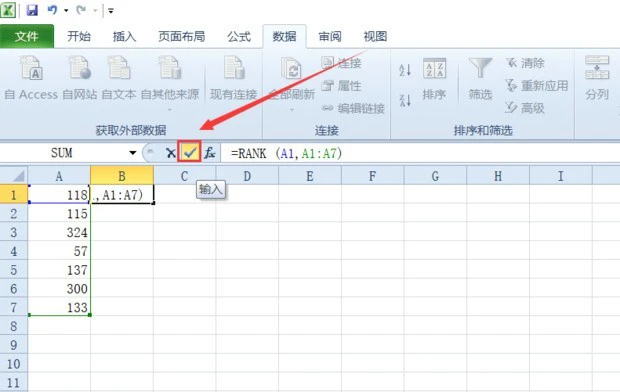Open the Insert Function fx icon

point(210,153)
